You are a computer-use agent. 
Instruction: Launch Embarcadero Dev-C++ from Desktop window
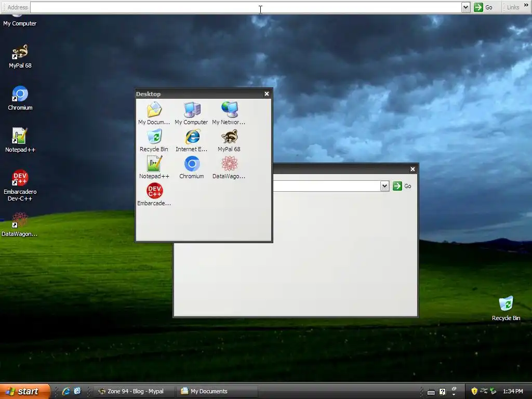154,195
